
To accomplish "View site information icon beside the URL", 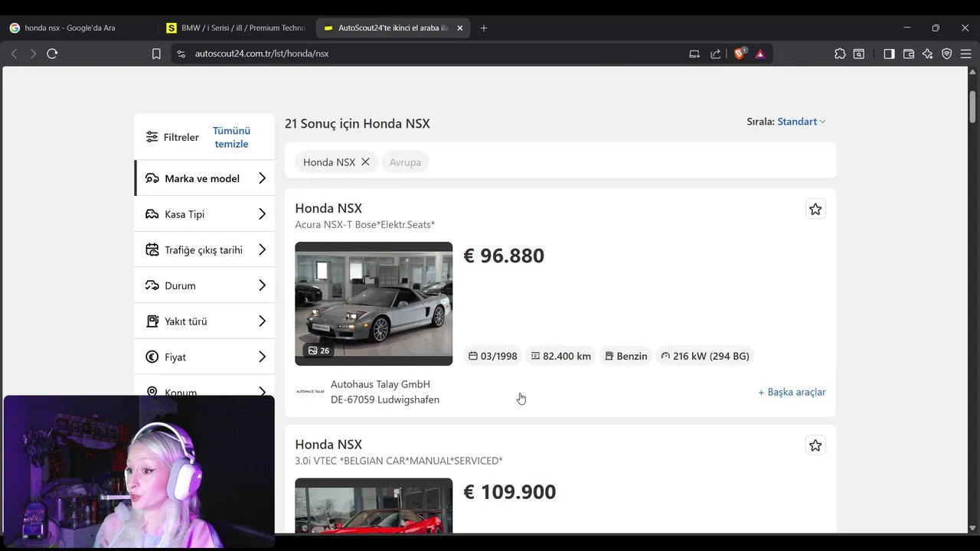I will 181,54.
